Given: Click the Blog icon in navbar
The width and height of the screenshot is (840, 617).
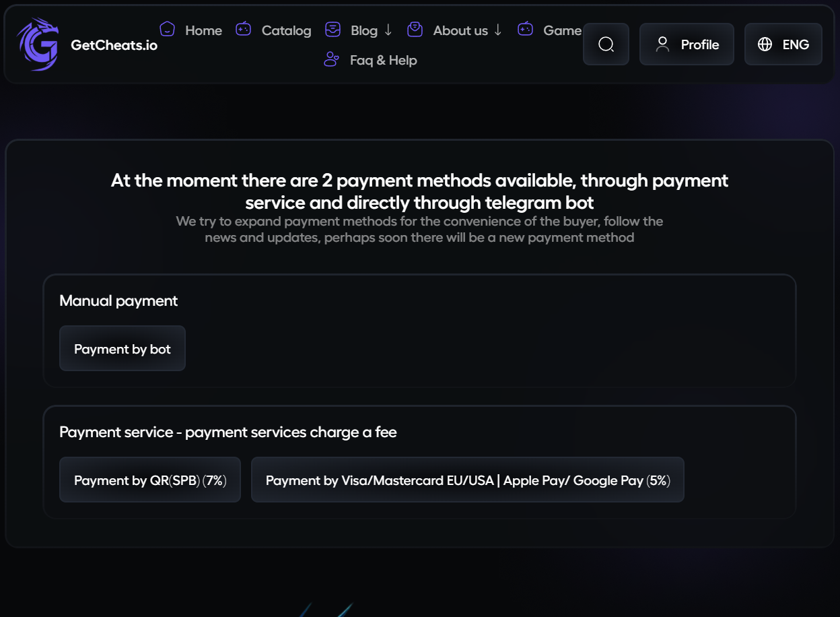Looking at the screenshot, I should (x=332, y=29).
